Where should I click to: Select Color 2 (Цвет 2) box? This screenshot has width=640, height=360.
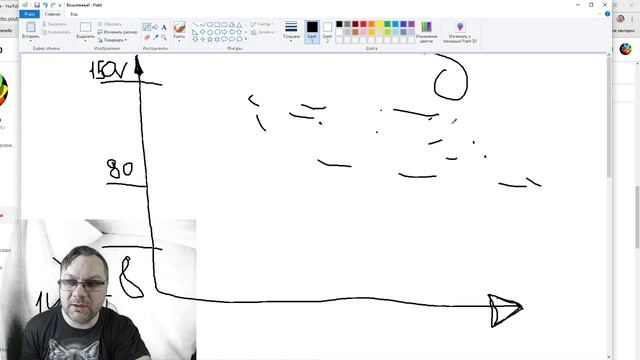pos(327,32)
